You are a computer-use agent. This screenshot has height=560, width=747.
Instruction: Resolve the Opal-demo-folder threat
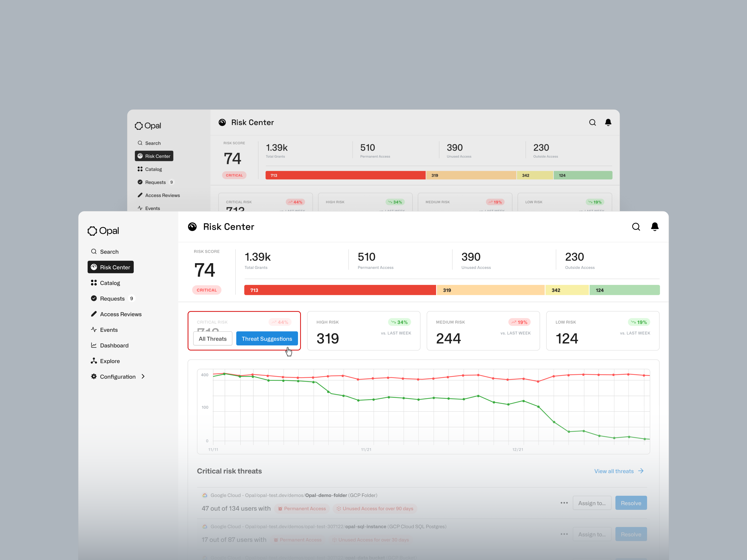click(x=631, y=503)
